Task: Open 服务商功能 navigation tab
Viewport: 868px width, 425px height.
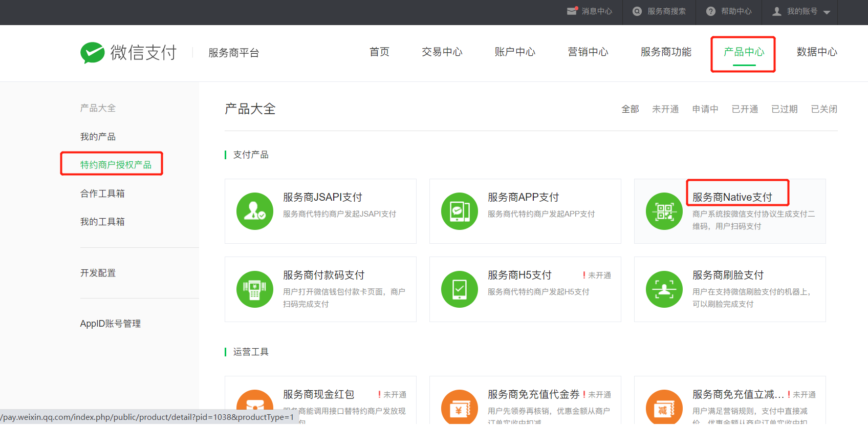Action: [x=666, y=52]
